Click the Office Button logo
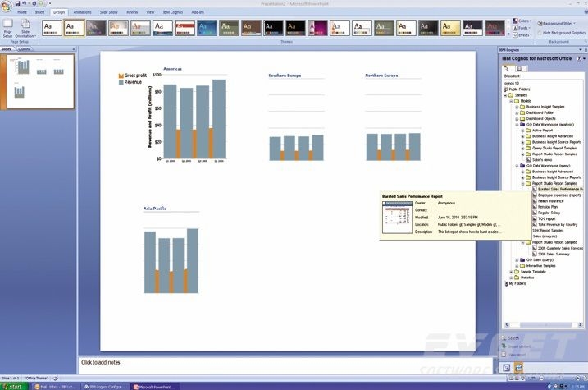The image size is (588, 390). (6, 6)
